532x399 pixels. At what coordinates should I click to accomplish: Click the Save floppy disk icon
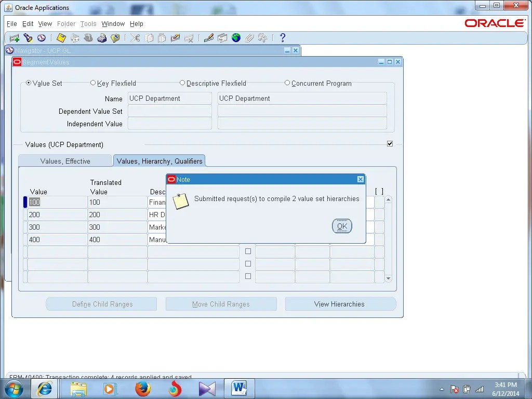click(x=61, y=38)
